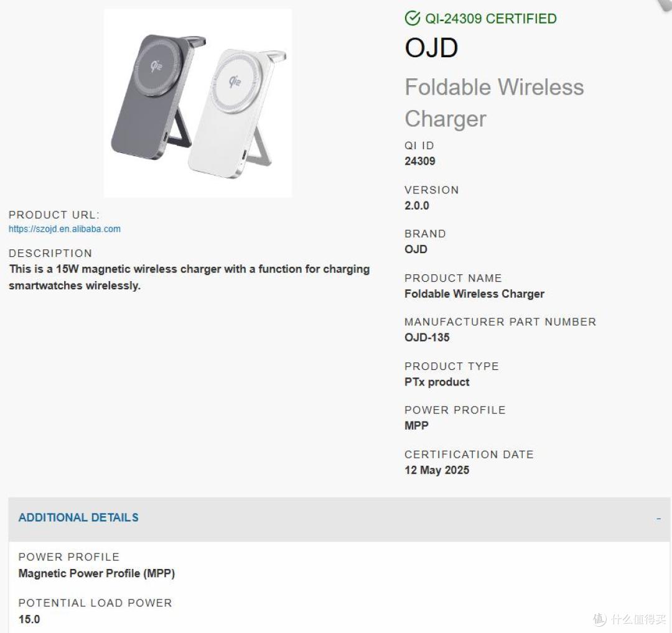Click the certification date 12 May 2025
The height and width of the screenshot is (633, 672).
[x=437, y=470]
